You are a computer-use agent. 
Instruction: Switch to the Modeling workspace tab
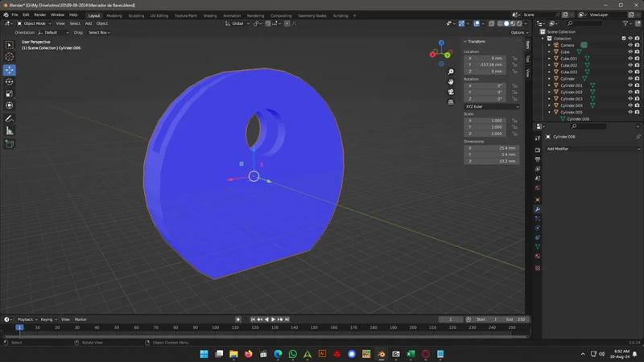[114, 15]
